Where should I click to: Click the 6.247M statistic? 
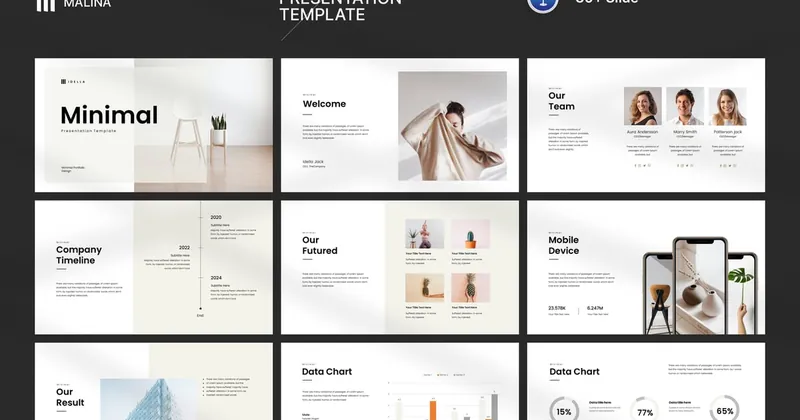pyautogui.click(x=595, y=308)
